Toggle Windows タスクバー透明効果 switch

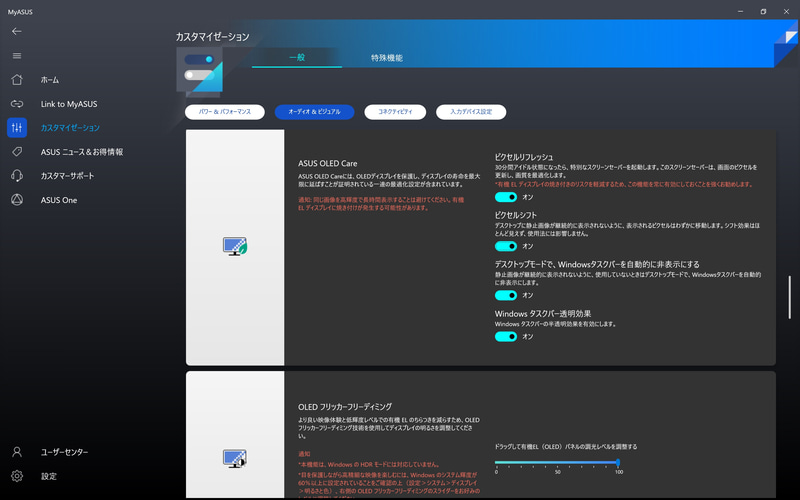click(506, 337)
